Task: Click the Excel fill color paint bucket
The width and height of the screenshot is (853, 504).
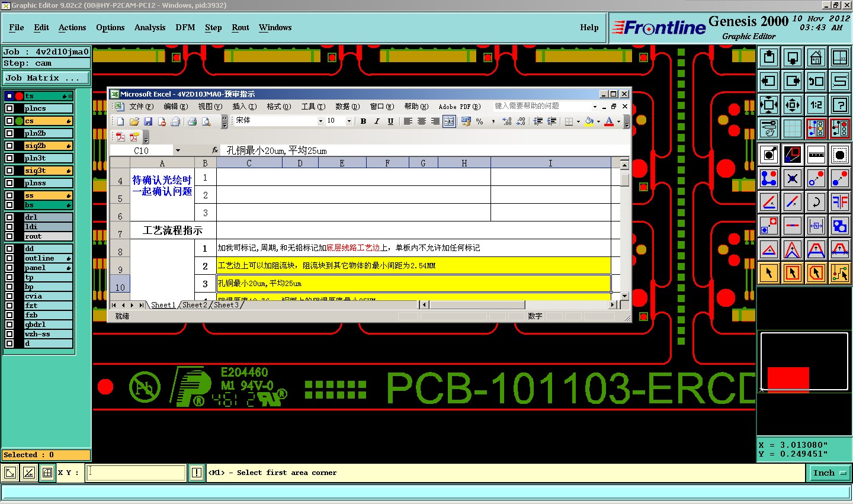Action: click(x=589, y=121)
